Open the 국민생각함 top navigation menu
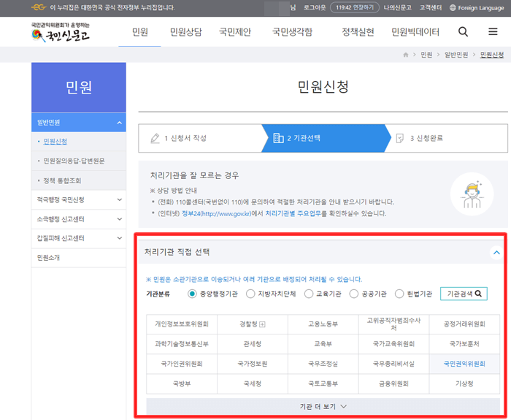The height and width of the screenshot is (420, 511). 292,32
